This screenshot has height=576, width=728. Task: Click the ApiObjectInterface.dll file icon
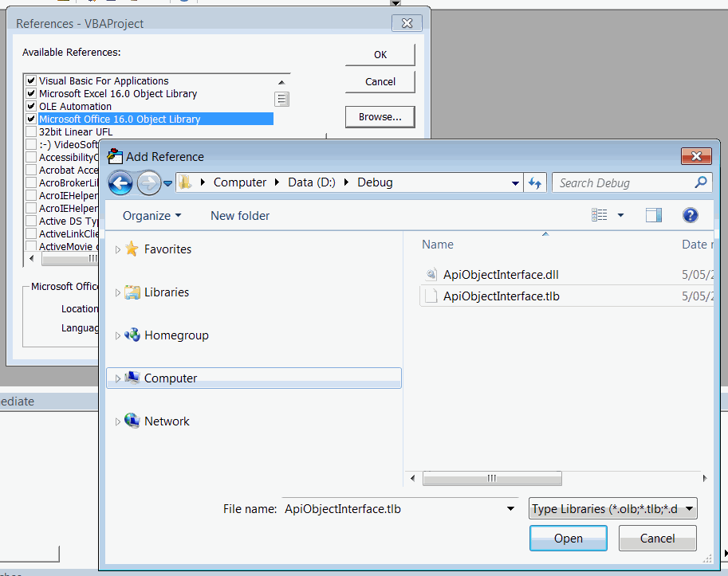431,275
